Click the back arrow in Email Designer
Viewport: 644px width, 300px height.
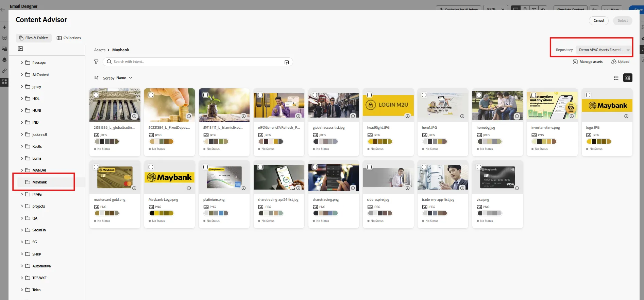[x=3, y=10]
